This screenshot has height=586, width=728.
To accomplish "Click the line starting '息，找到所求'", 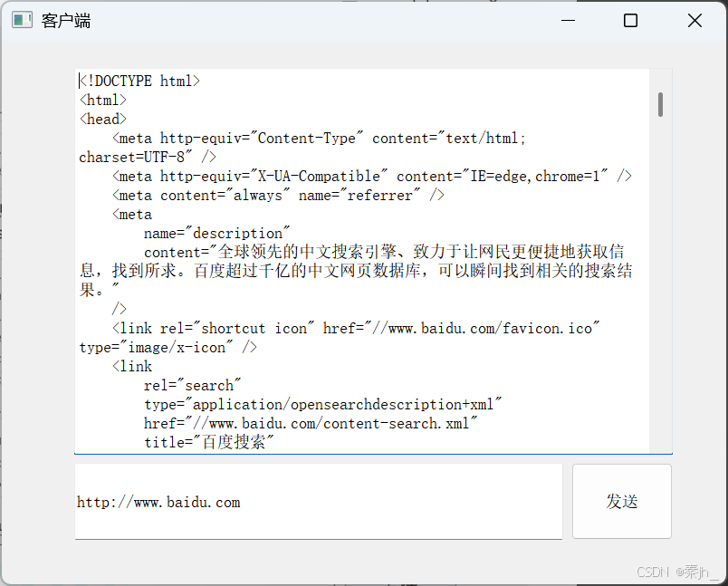I will pos(356,271).
